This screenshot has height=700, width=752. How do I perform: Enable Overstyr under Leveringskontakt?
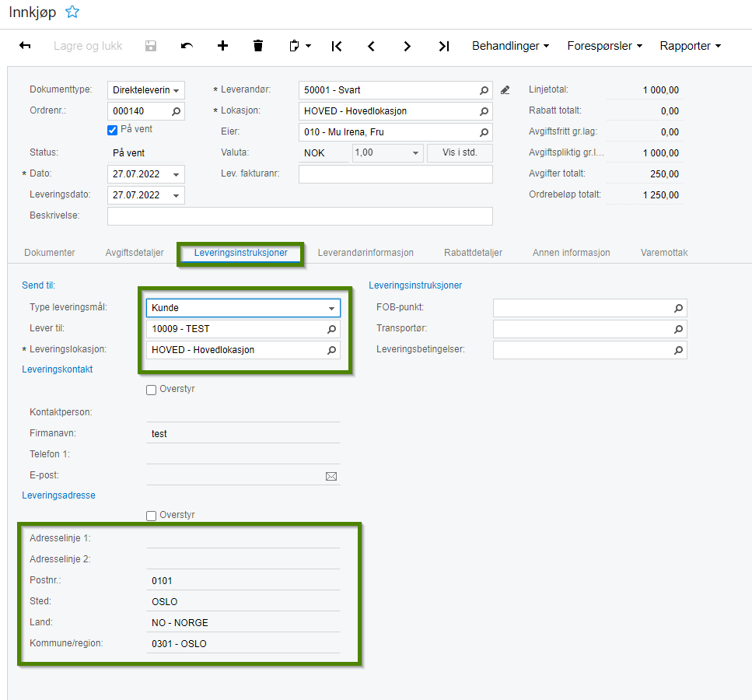point(151,390)
